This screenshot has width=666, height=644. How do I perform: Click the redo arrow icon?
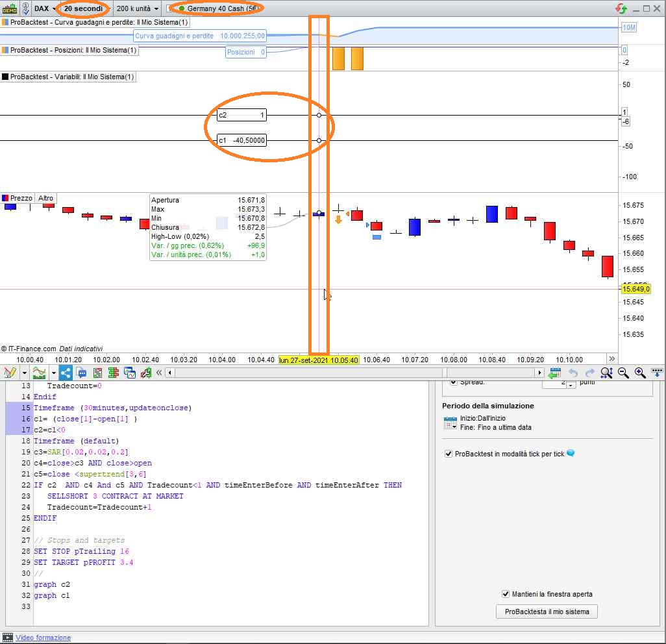590,373
